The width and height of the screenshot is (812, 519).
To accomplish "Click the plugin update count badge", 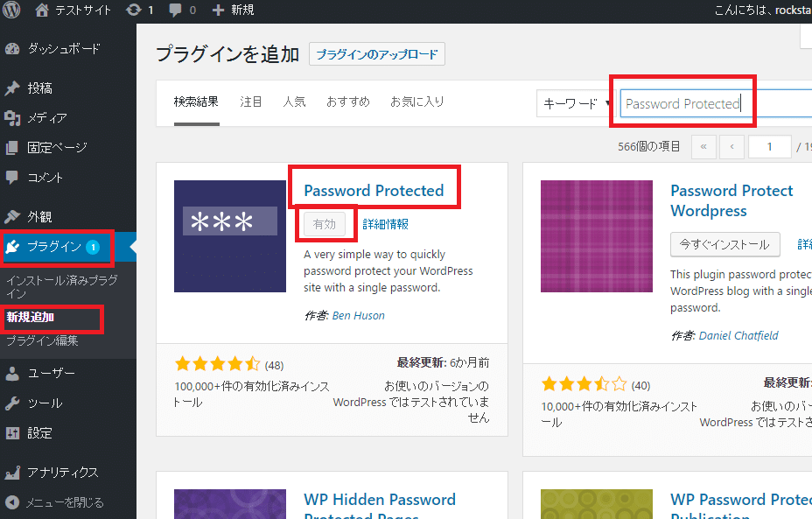I will [93, 247].
